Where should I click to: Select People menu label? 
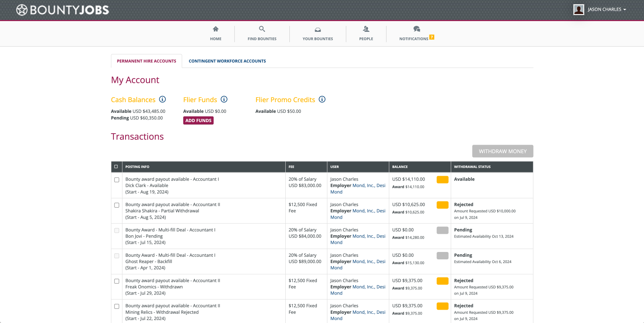(x=366, y=39)
